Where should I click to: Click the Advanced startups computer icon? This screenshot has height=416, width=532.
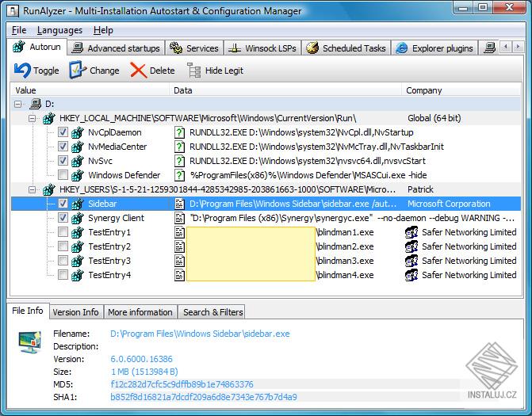coord(78,48)
